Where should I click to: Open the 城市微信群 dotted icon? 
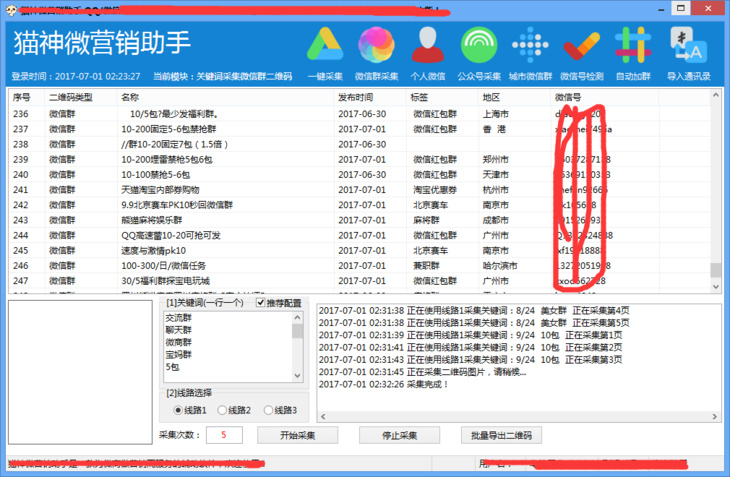point(530,53)
